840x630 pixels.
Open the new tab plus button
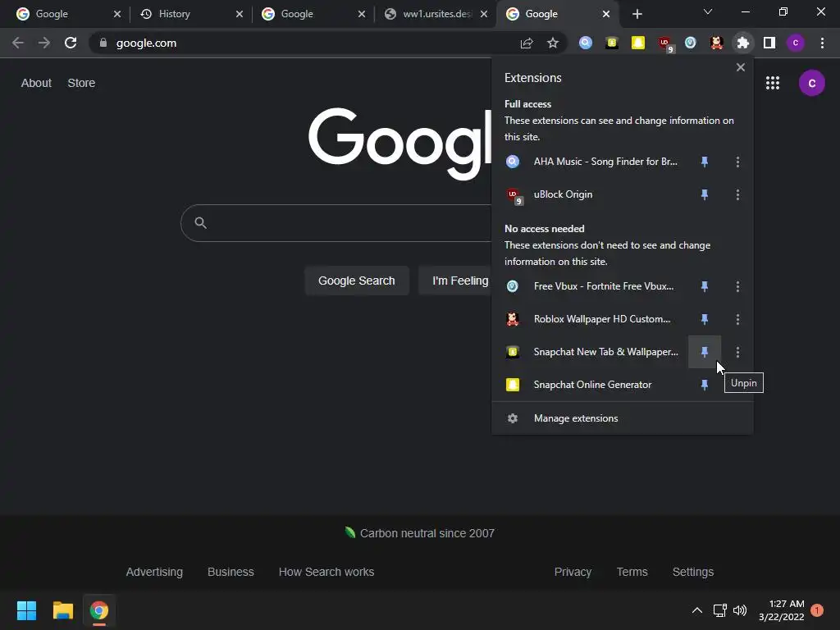[x=637, y=14]
